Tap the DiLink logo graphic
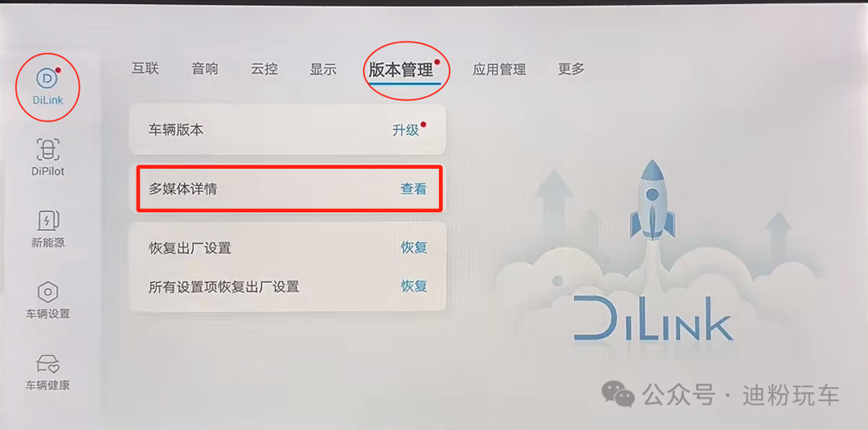868x430 pixels. [x=653, y=319]
